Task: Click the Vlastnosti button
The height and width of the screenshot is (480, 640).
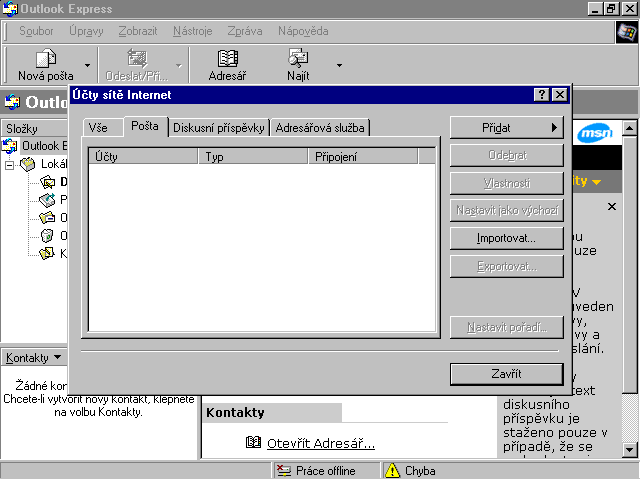Action: 507,183
